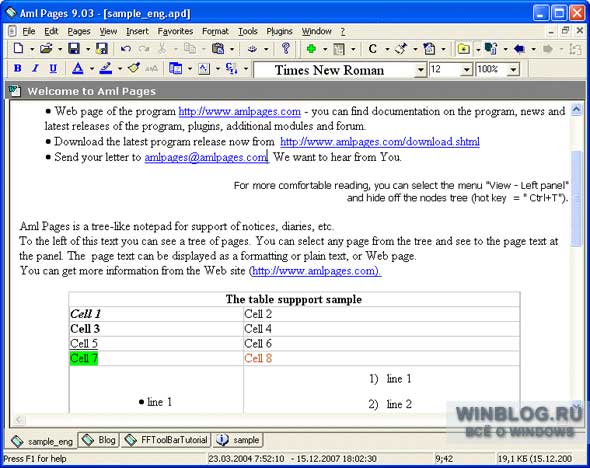
Task: Click the home page toolbar icon
Action: (429, 49)
